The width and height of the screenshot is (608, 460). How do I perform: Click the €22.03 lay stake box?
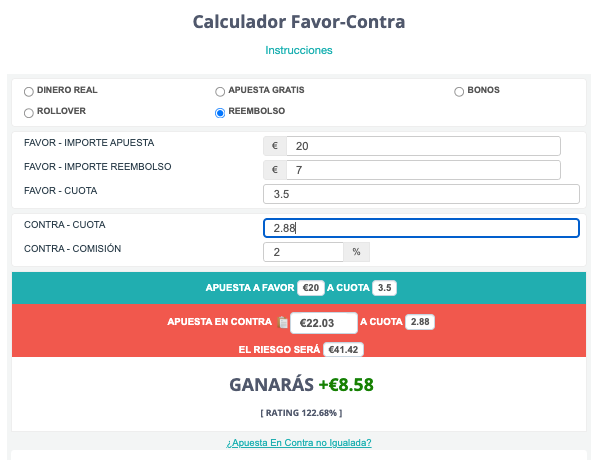(324, 323)
